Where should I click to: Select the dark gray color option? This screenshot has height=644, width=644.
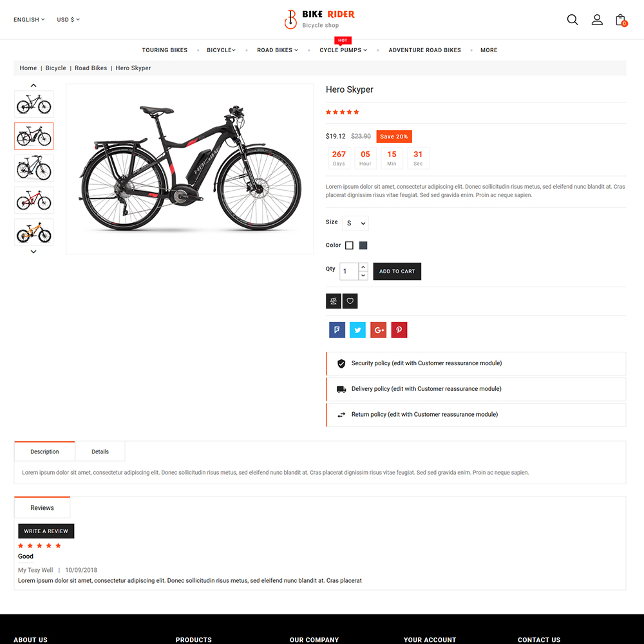pyautogui.click(x=363, y=245)
